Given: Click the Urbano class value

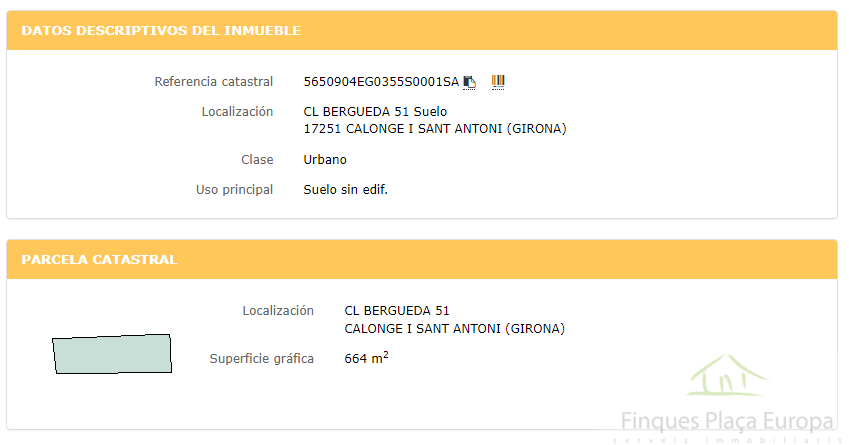Looking at the screenshot, I should coord(325,160).
